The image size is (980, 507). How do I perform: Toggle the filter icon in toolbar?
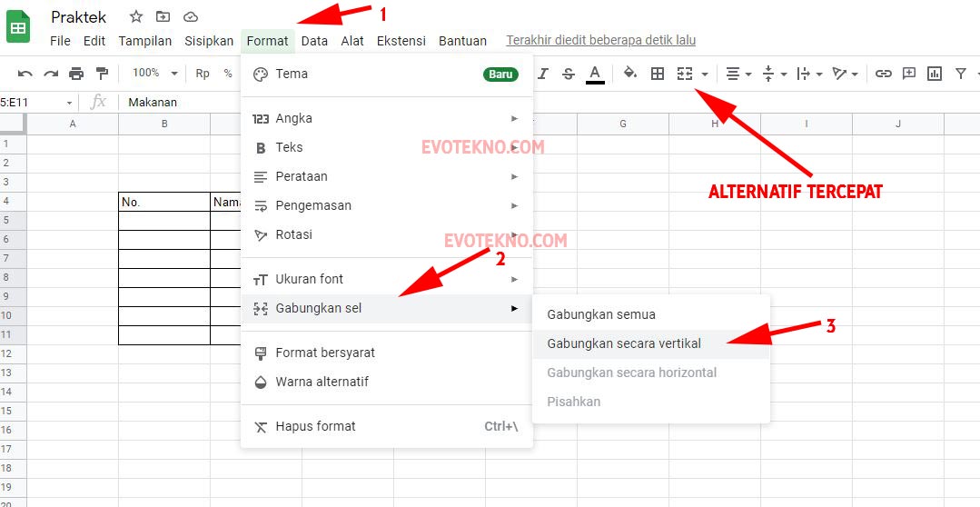tap(960, 74)
